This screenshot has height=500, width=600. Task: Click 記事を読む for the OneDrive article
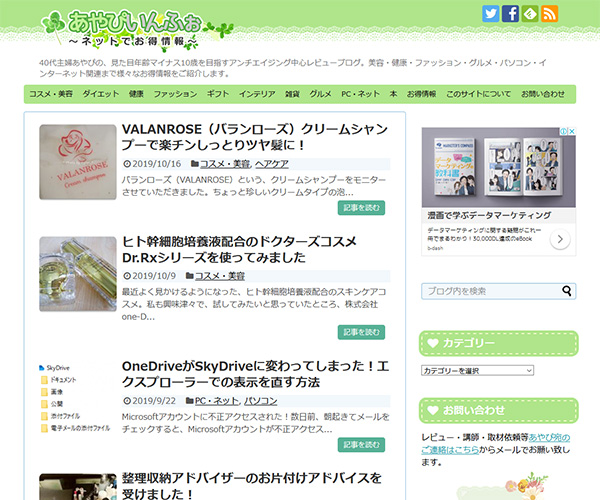[361, 445]
